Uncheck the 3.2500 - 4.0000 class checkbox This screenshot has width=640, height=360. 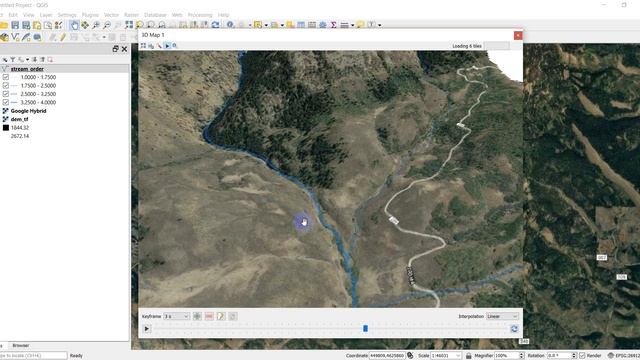pos(6,102)
